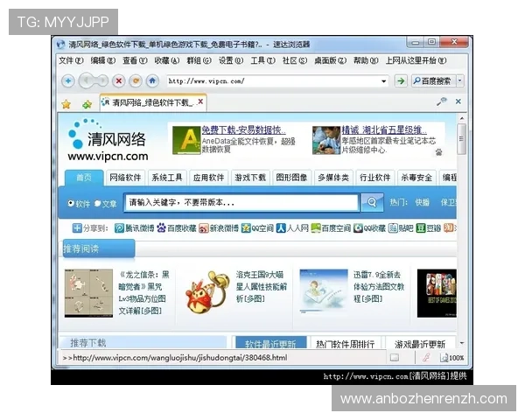Open favorites with yellow star icon

(66, 104)
